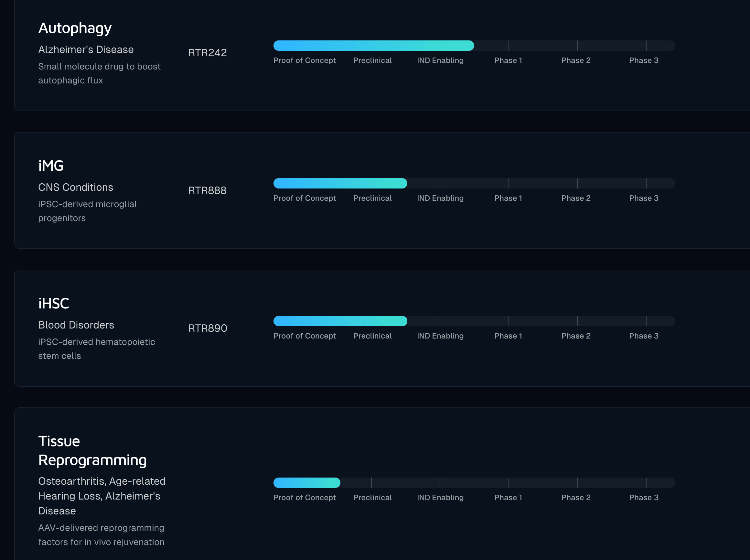Click Alzheimer's Disease indication text under Autophagy
This screenshot has height=560, width=750.
tap(86, 49)
